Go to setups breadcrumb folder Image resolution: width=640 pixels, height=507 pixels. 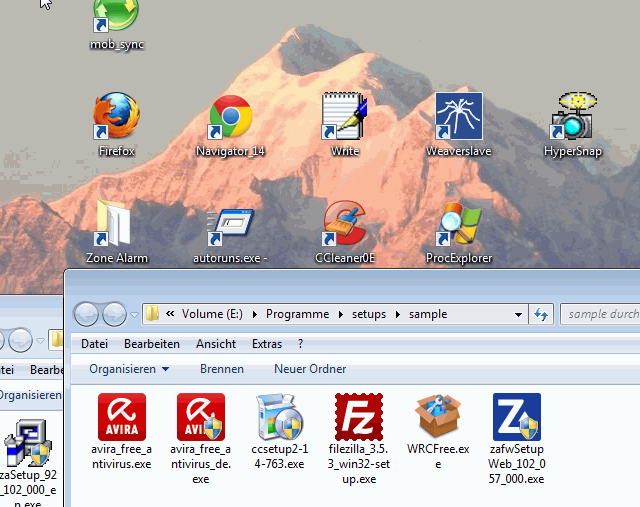pyautogui.click(x=369, y=314)
